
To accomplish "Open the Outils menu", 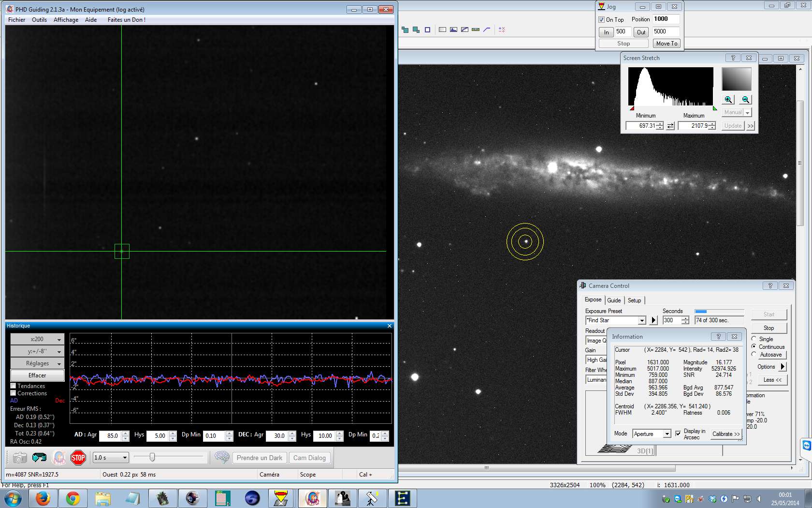I will [x=39, y=20].
